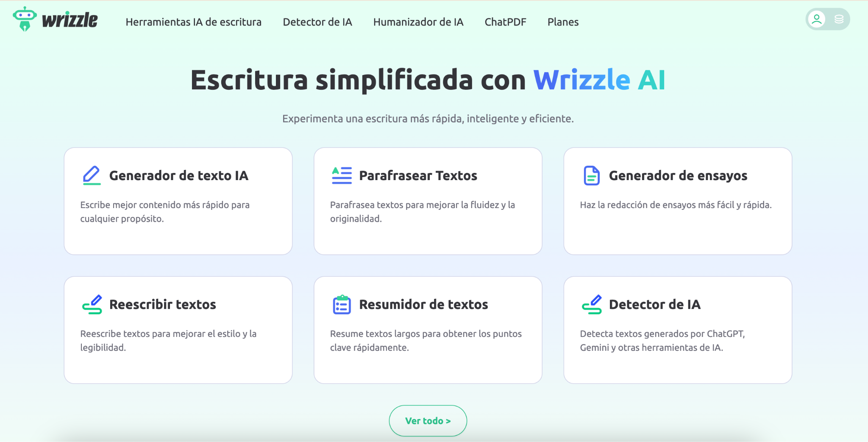Select the Generador de ensayos heading
Screen dimensions: 868x442
click(x=678, y=175)
